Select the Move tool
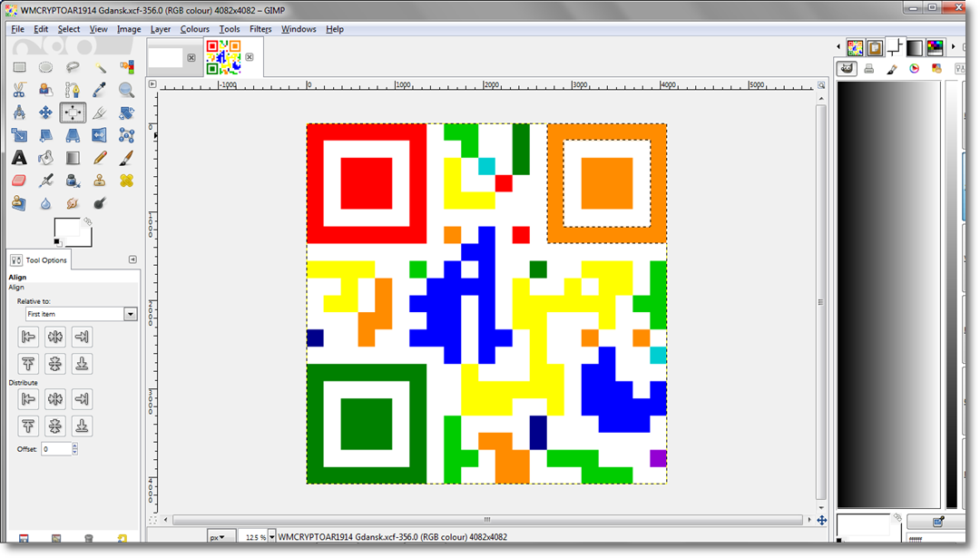980x558 pixels. coord(45,113)
